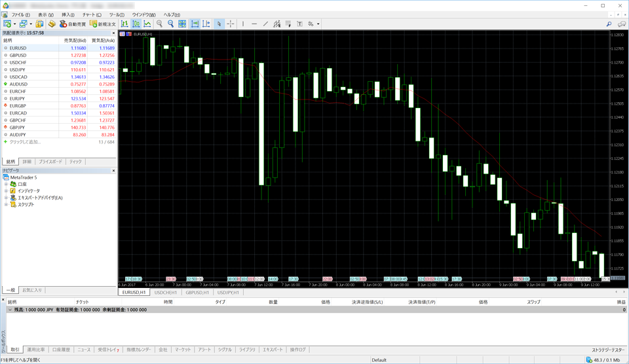
Task: Switch to line chart icon
Action: click(147, 24)
